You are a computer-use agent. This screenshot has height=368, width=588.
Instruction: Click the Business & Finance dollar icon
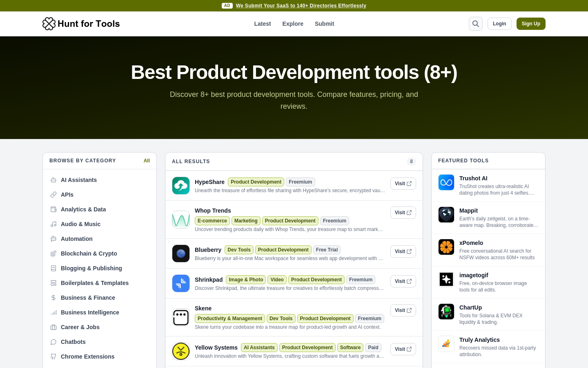tap(53, 298)
